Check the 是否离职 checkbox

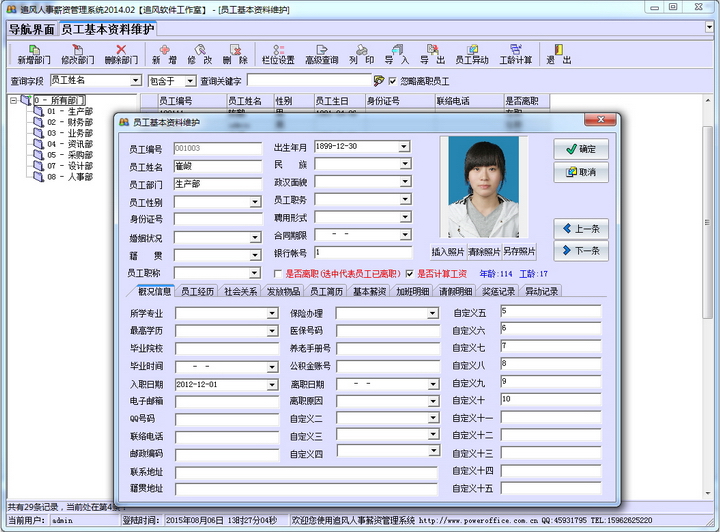277,274
